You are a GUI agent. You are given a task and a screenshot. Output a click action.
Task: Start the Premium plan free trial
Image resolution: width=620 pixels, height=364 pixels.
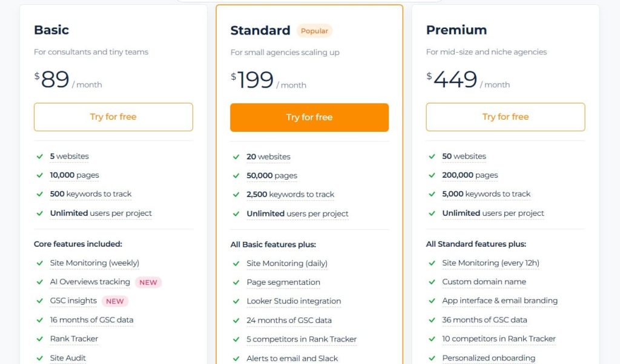[x=506, y=117]
